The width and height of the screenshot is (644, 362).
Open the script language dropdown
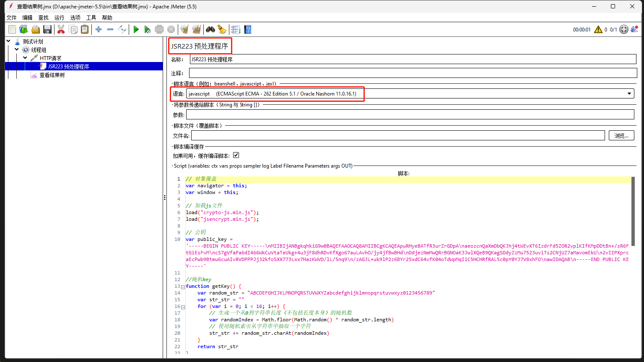pyautogui.click(x=629, y=94)
